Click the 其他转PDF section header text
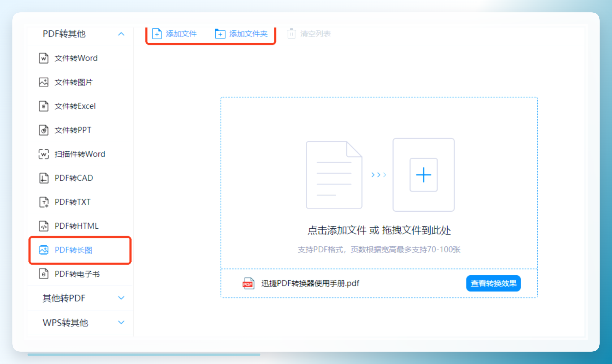612x364 pixels. pyautogui.click(x=64, y=298)
